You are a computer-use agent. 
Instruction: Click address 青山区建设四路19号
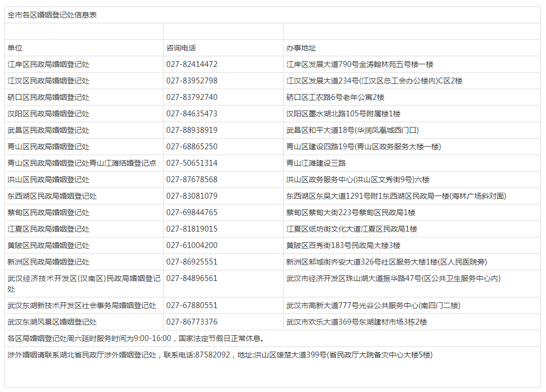pos(363,147)
